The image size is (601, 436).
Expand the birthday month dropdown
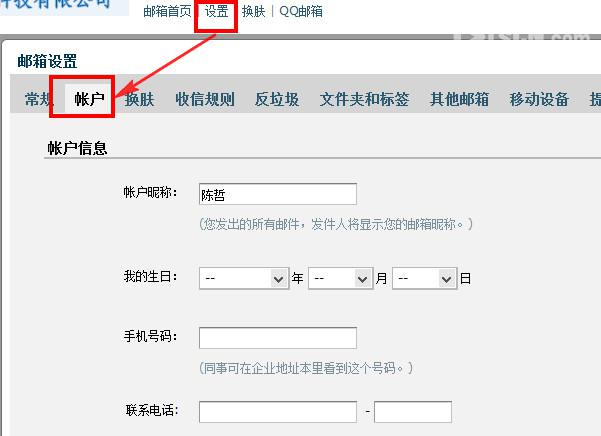point(341,279)
